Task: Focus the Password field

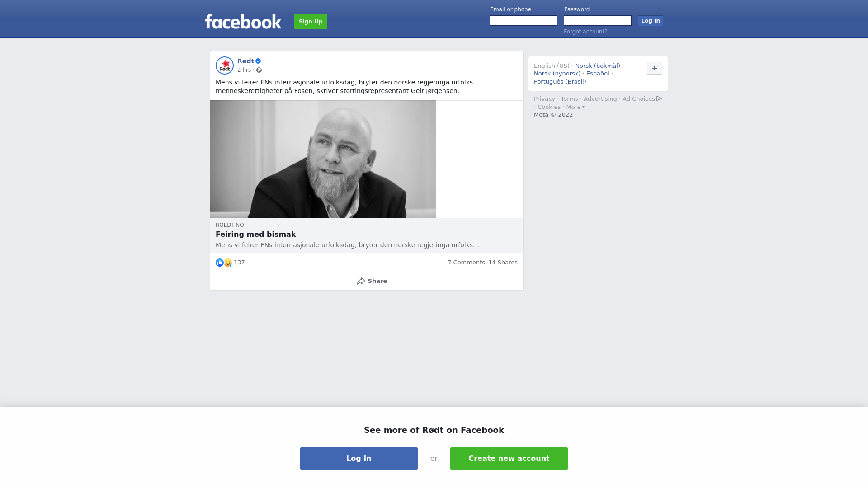Action: pos(598,21)
